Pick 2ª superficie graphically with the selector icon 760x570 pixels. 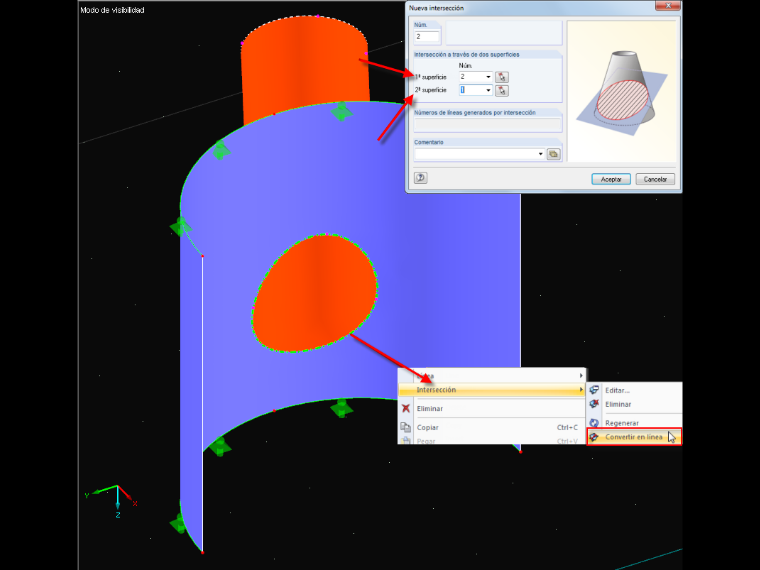[x=502, y=90]
